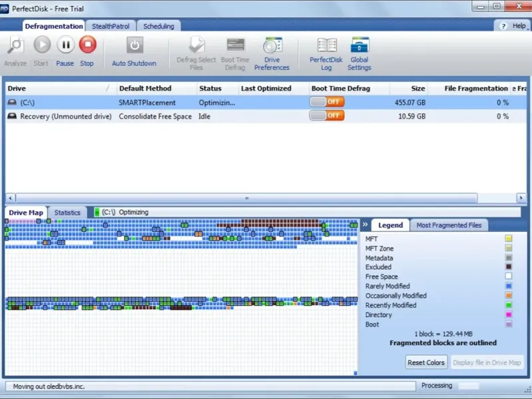The image size is (532, 399).
Task: Switch to the StealthPatrol tab
Action: (x=110, y=26)
